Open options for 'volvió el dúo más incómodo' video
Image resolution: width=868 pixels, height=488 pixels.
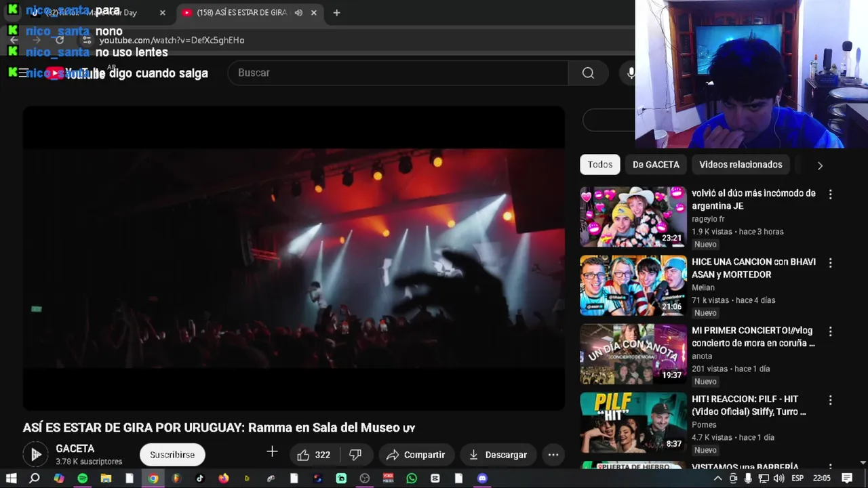pyautogui.click(x=830, y=195)
